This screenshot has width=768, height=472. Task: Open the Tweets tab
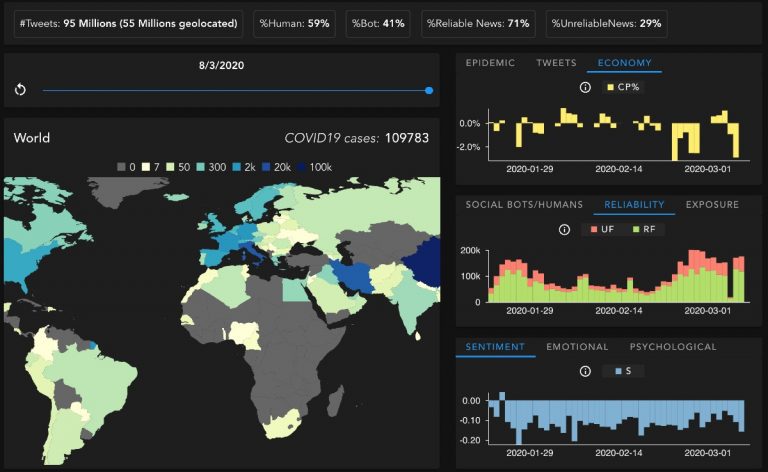[x=556, y=63]
